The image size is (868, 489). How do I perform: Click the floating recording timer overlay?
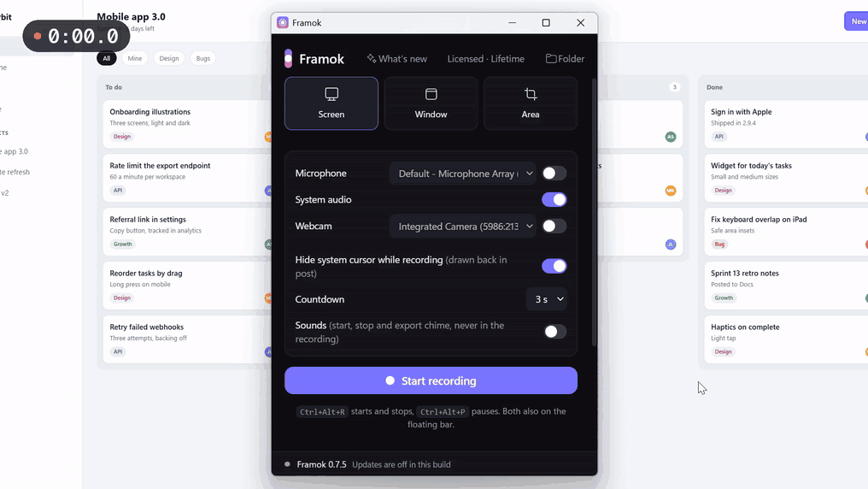[x=76, y=36]
